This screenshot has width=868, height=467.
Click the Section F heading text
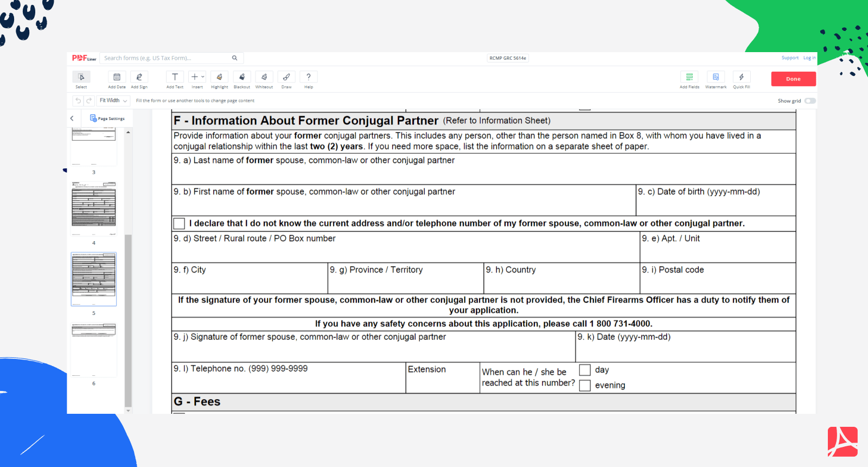click(x=306, y=121)
